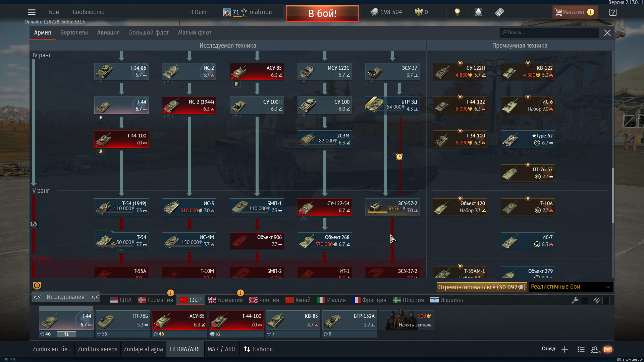The height and width of the screenshot is (362, 644).
Task: Collapse the Исследования panel
Action: [x=66, y=297]
